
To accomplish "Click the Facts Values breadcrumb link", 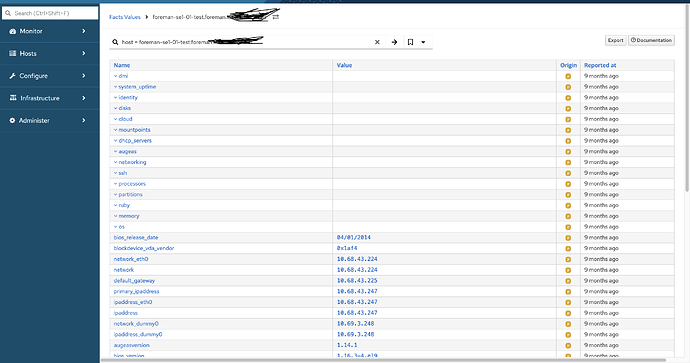I will [125, 17].
